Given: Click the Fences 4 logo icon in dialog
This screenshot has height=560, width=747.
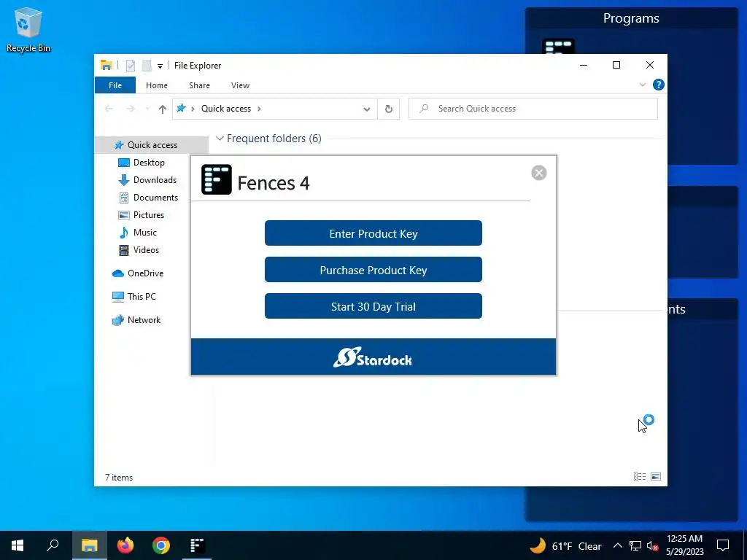Looking at the screenshot, I should [216, 179].
